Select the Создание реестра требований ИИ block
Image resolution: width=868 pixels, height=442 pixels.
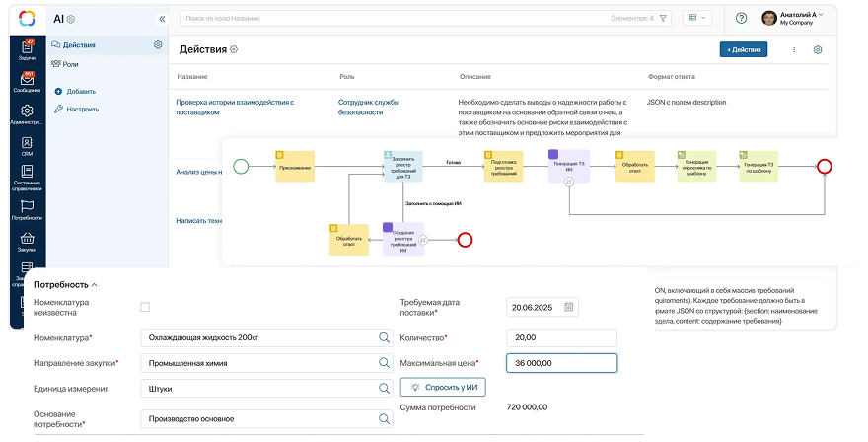403,240
